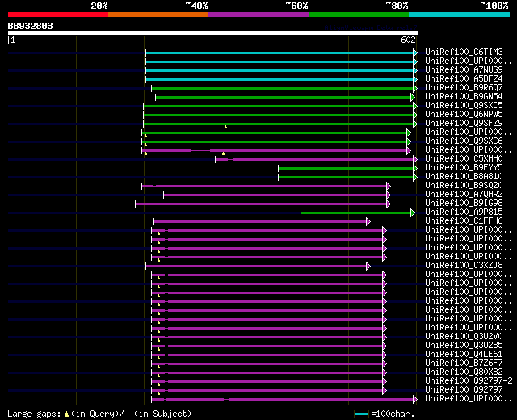517x420 pixels.
Task: Select the UniRef100_B7Z6F7 label
Action: point(464,363)
